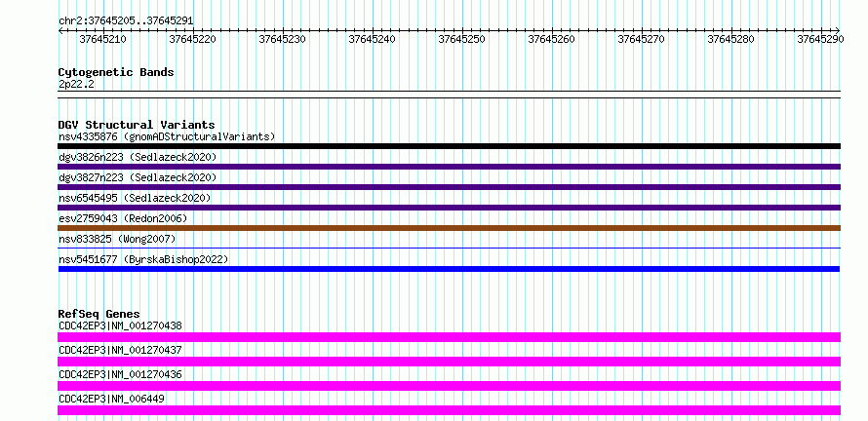Open variant nsv4335876 (gnomADStructuralVariants) label
This screenshot has width=868, height=421.
pyautogui.click(x=167, y=136)
